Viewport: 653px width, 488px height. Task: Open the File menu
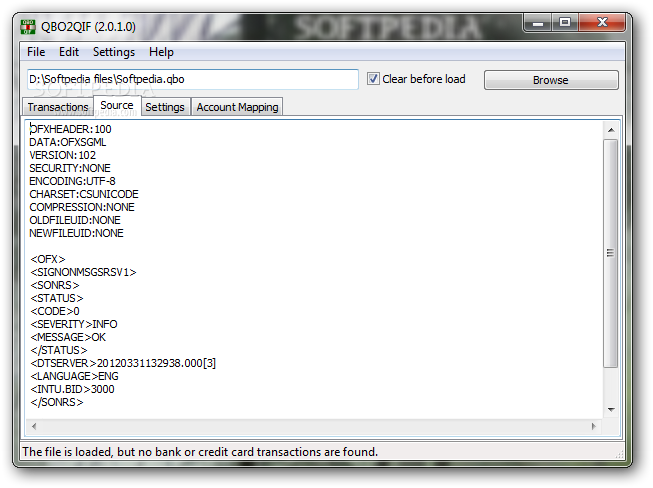tap(36, 52)
